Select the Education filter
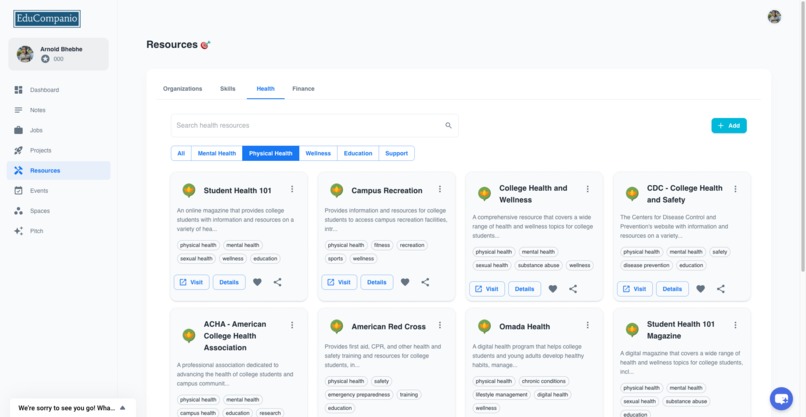 [x=358, y=153]
